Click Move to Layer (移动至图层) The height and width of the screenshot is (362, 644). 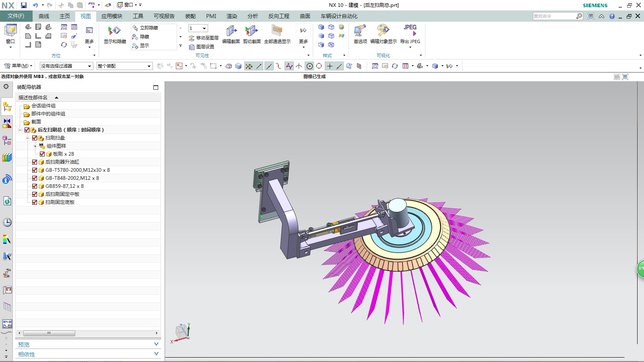(204, 38)
